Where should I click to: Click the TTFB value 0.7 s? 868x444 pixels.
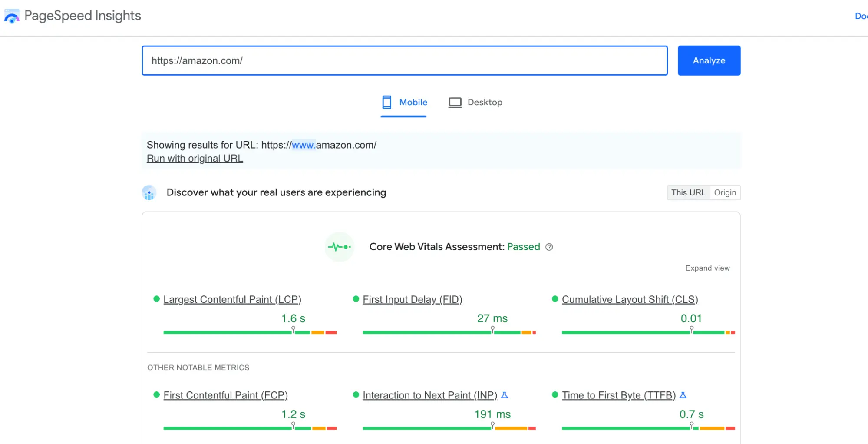(691, 414)
